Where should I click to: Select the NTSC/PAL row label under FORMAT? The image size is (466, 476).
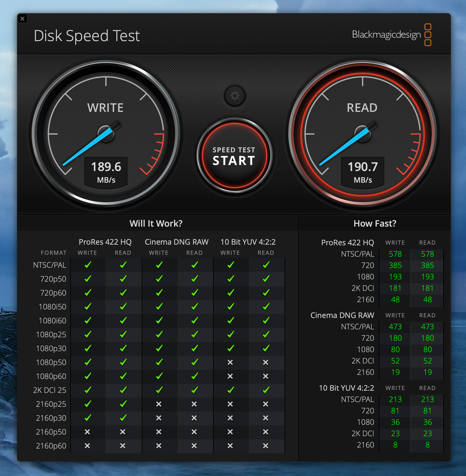click(50, 265)
